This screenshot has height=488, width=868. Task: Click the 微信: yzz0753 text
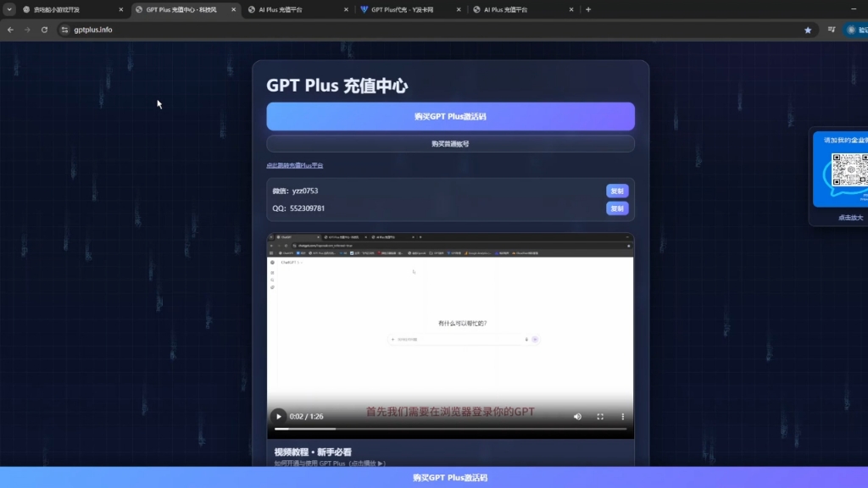[x=295, y=191]
